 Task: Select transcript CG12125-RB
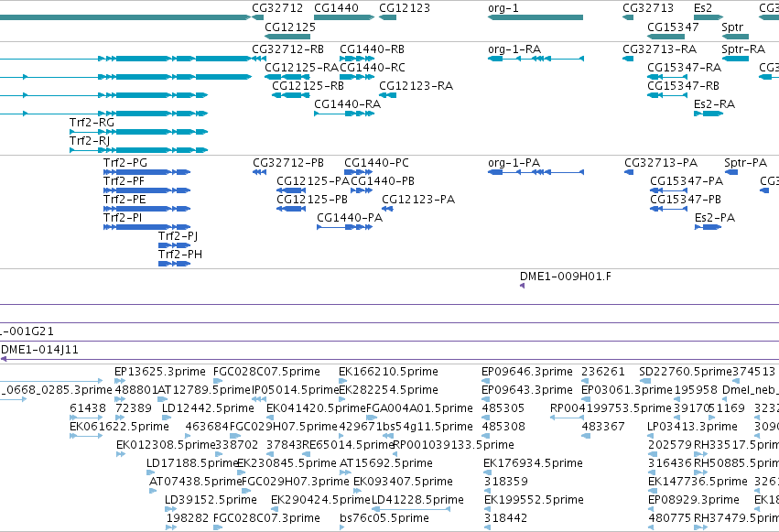(x=308, y=86)
